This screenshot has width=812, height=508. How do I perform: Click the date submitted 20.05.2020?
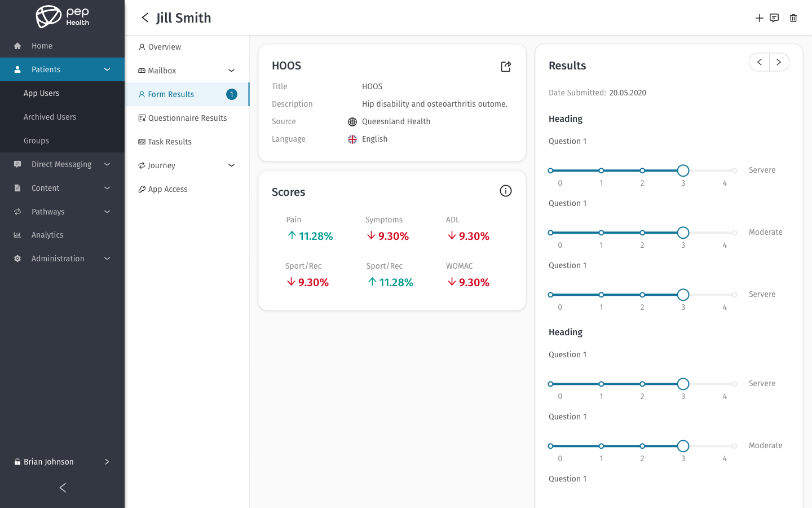pos(628,93)
